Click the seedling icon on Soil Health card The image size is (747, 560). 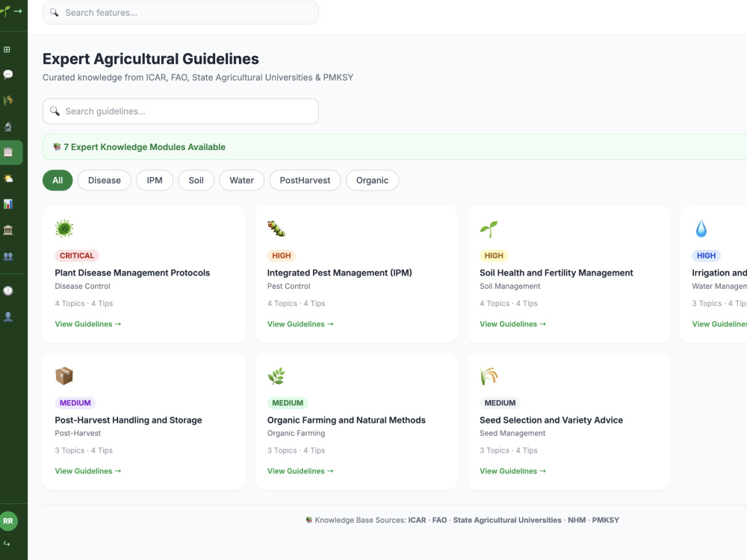pos(489,228)
